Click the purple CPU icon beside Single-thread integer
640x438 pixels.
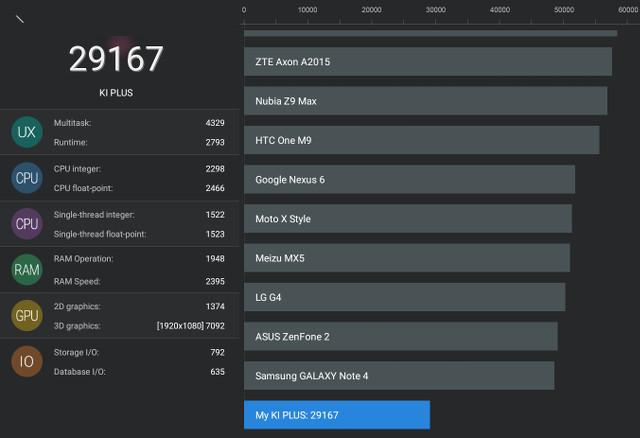coord(27,224)
